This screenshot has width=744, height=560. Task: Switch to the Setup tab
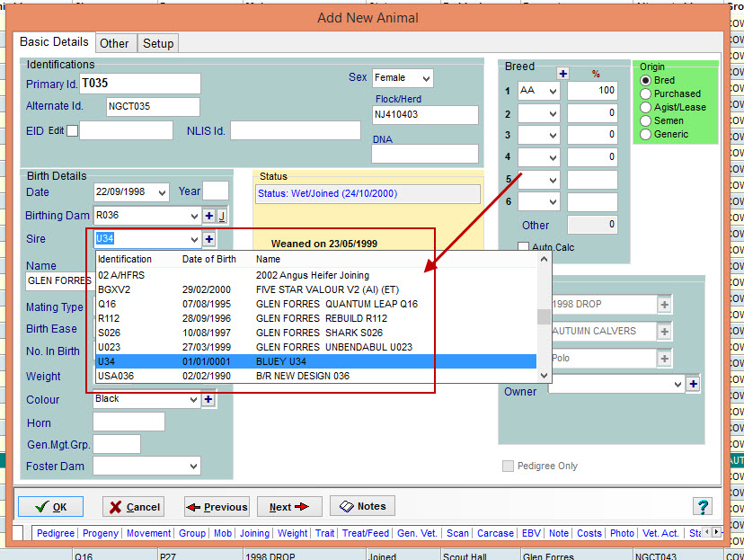158,44
